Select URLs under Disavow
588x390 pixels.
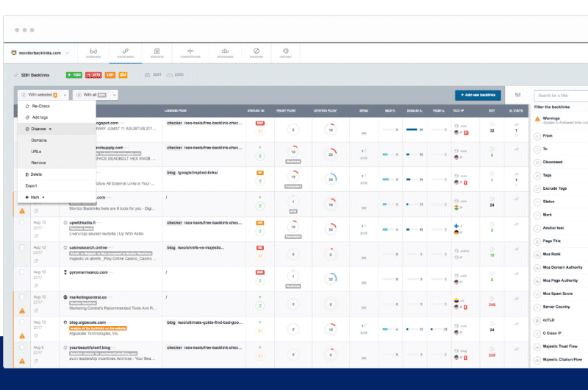coord(57,152)
